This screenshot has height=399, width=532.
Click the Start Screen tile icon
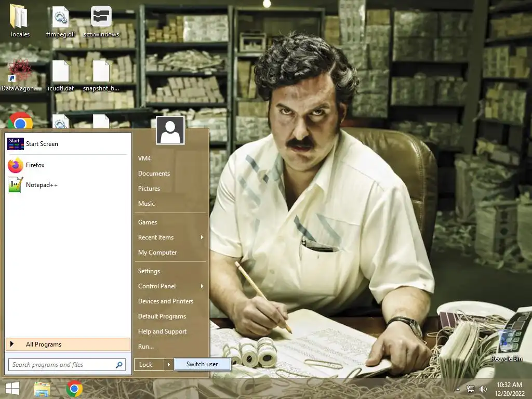15,144
